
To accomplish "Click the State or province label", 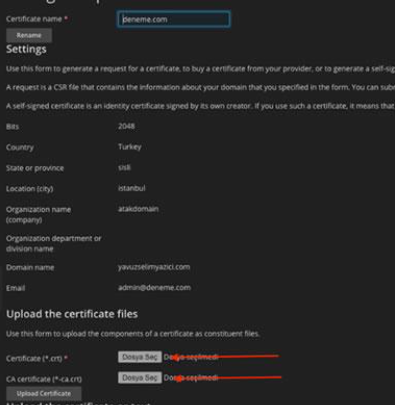I will coord(35,168).
